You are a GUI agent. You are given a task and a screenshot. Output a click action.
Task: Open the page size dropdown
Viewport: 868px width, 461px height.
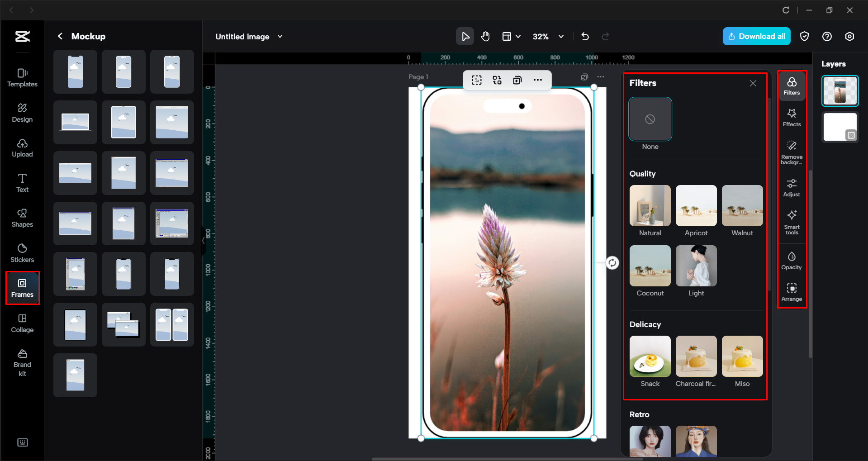[511, 36]
